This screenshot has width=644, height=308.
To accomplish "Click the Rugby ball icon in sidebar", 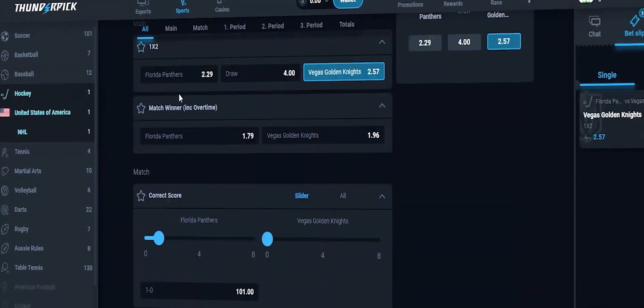I will pyautogui.click(x=5, y=229).
